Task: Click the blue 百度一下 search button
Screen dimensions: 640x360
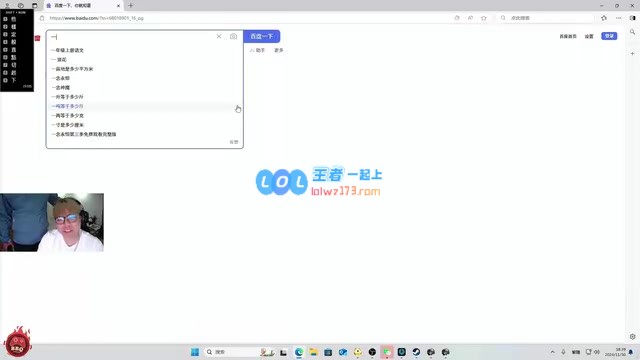Action: point(262,36)
